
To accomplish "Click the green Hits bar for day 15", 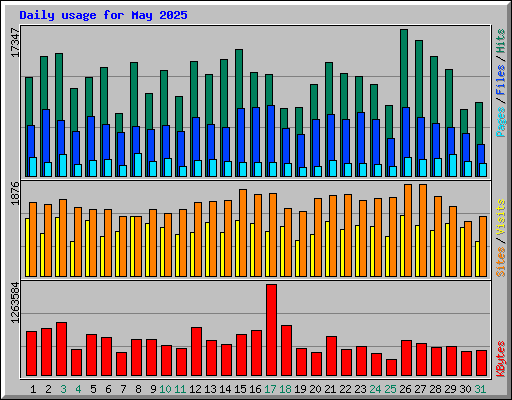I will coord(239,79).
